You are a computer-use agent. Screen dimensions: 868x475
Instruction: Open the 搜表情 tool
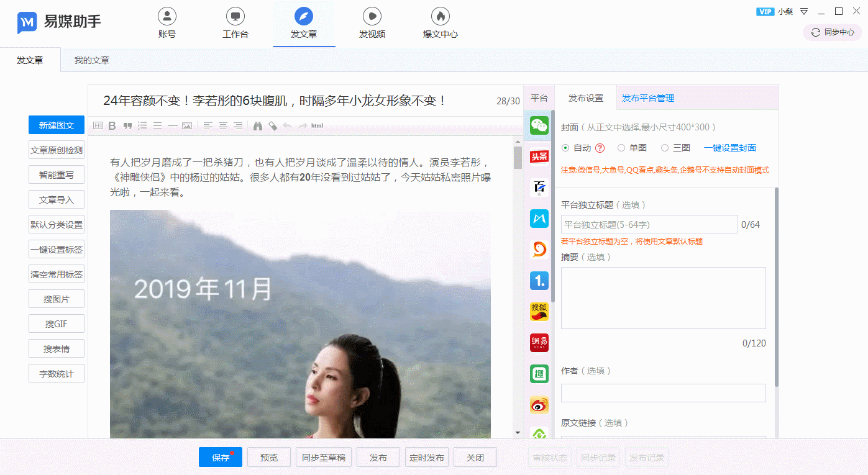[x=57, y=349]
